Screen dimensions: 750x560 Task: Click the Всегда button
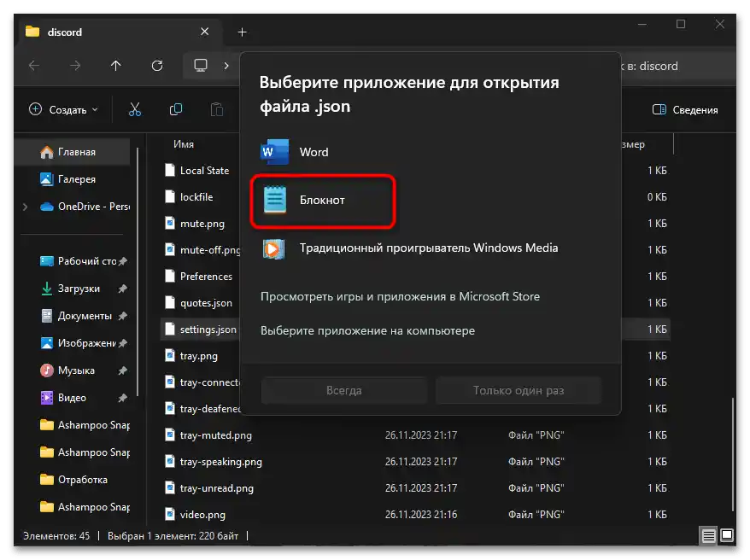tap(344, 390)
